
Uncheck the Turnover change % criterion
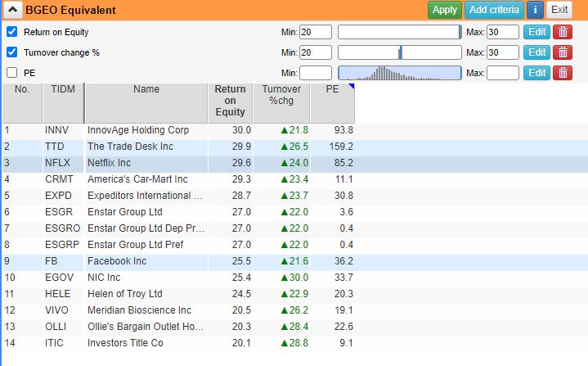pos(12,52)
